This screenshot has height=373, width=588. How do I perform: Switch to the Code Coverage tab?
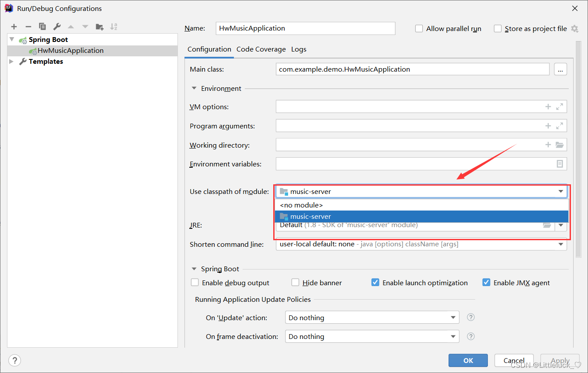pos(261,49)
